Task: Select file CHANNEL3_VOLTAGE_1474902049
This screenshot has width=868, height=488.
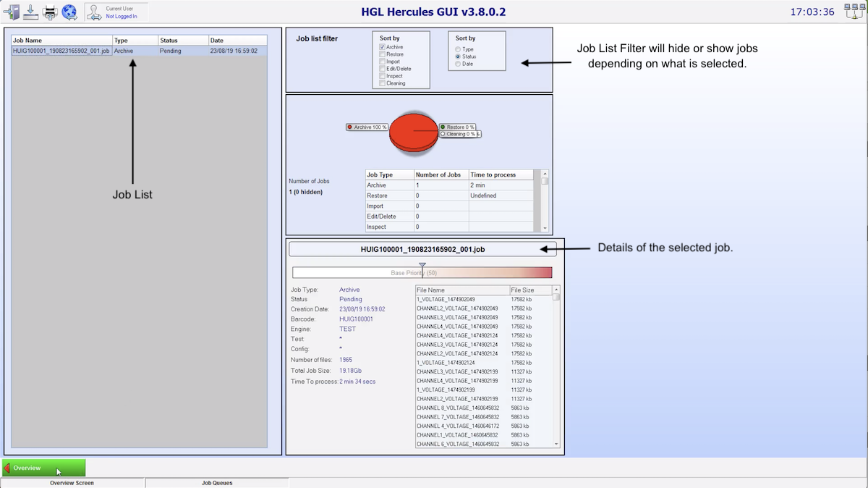Action: (457, 317)
